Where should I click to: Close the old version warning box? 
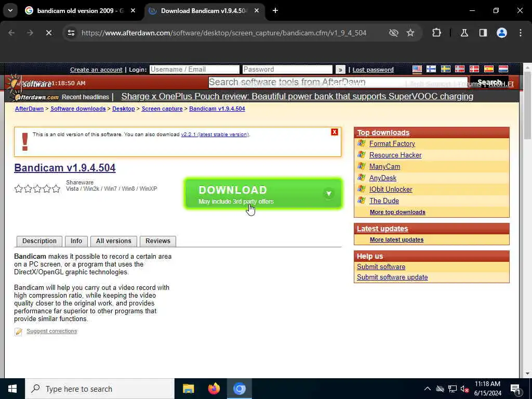coord(334,132)
